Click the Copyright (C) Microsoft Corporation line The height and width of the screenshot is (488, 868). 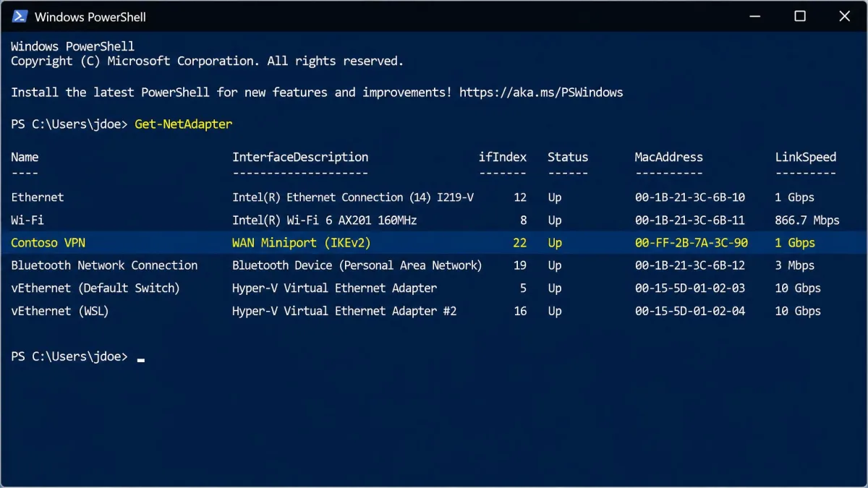pyautogui.click(x=207, y=61)
